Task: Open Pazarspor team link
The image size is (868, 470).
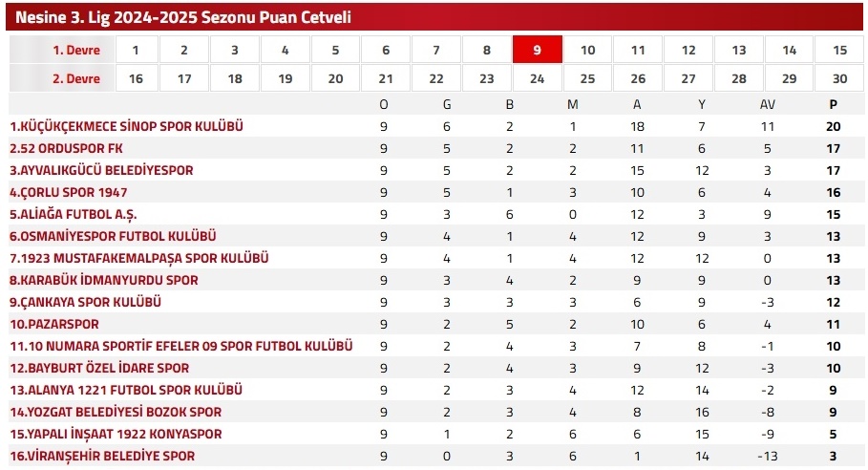Action: [53, 324]
